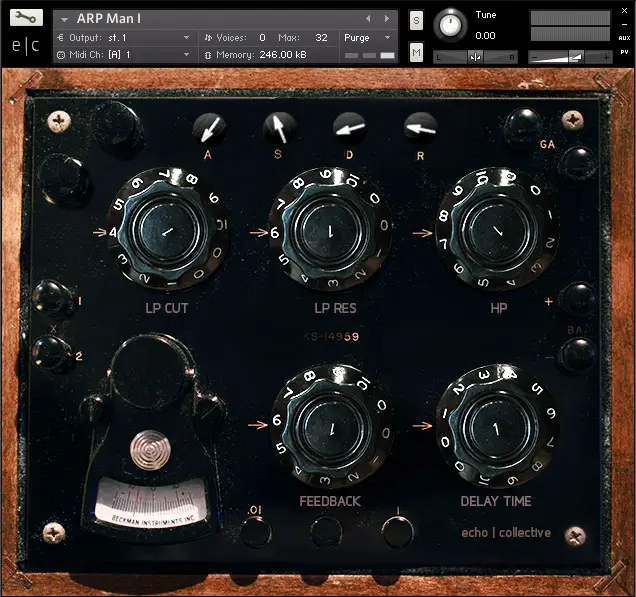The image size is (636, 597).
Task: Click the black knob below GA
Action: (578, 162)
